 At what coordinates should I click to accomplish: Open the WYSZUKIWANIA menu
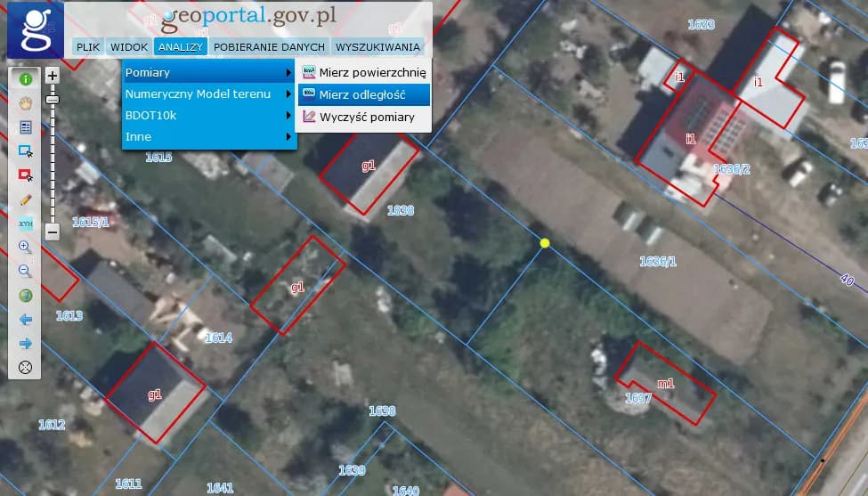coord(377,46)
